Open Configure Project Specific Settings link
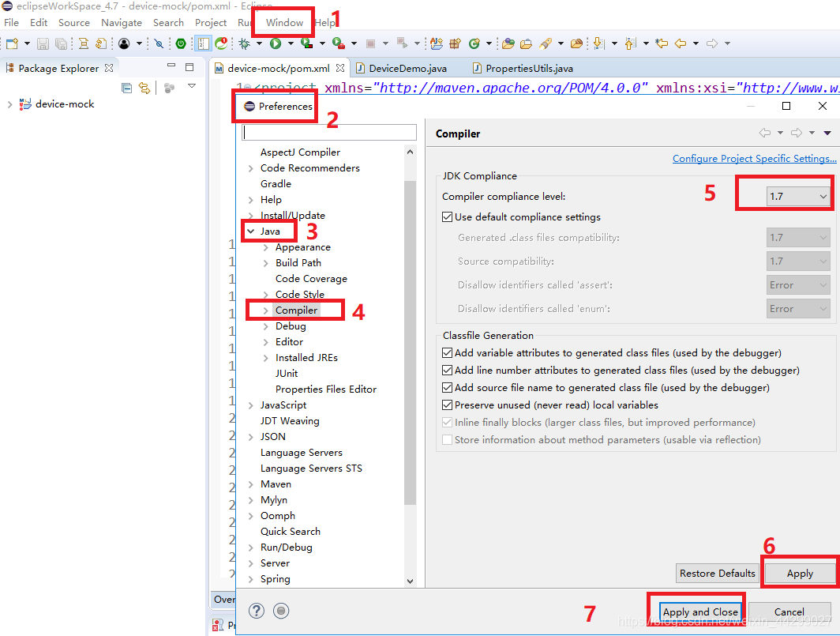 [754, 158]
